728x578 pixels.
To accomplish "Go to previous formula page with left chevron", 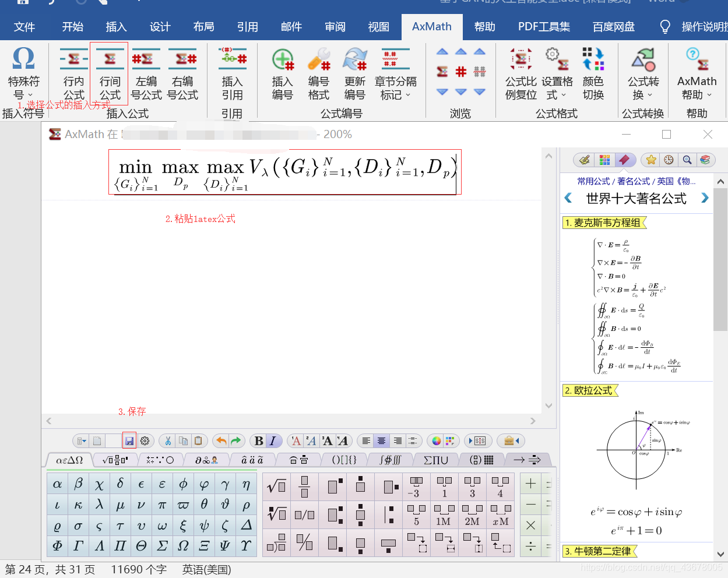I will (568, 198).
